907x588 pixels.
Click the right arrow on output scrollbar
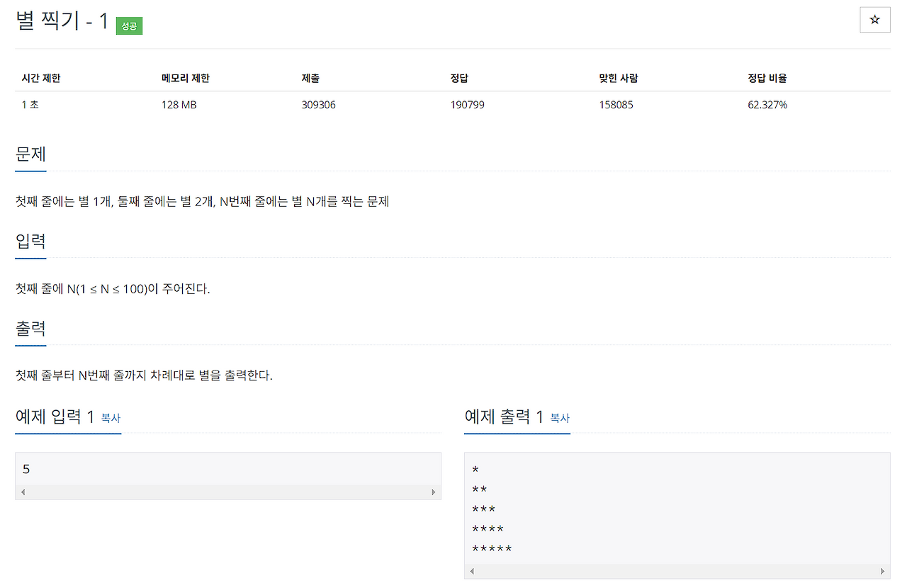tap(884, 571)
